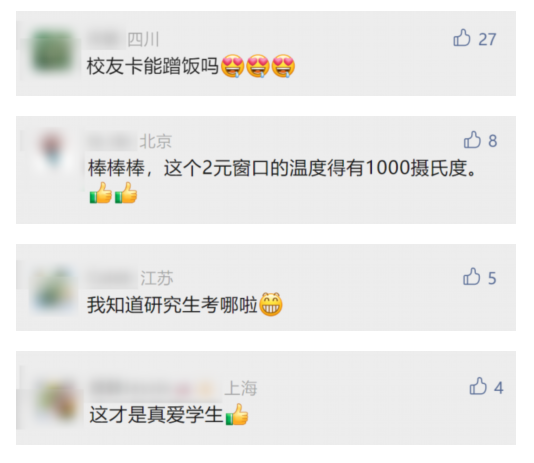Select the comment text 校友卡能蹭饭吗

[152, 66]
